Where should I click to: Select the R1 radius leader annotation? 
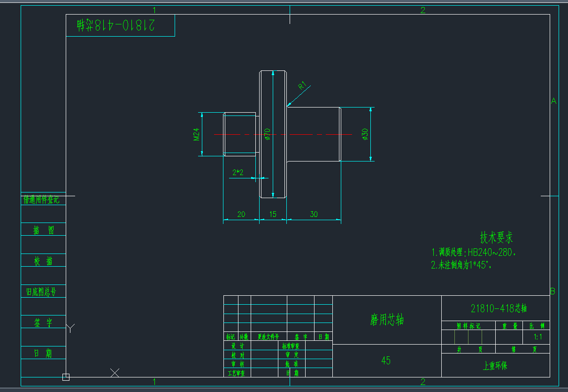(x=303, y=86)
